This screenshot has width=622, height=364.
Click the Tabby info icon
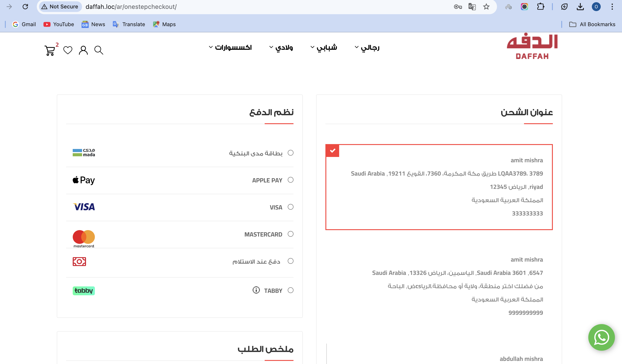pos(256,290)
